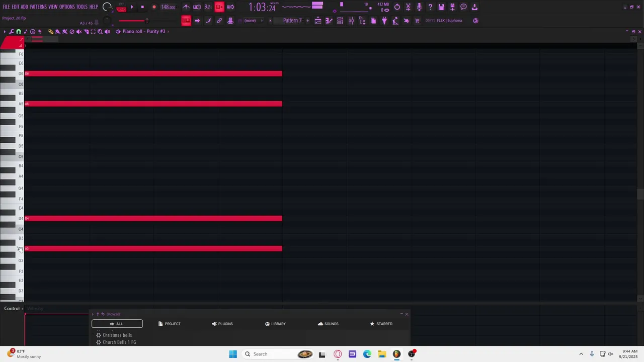This screenshot has height=362, width=644.
Task: Click the large knob beside the HELP menu
Action: coord(107,7)
